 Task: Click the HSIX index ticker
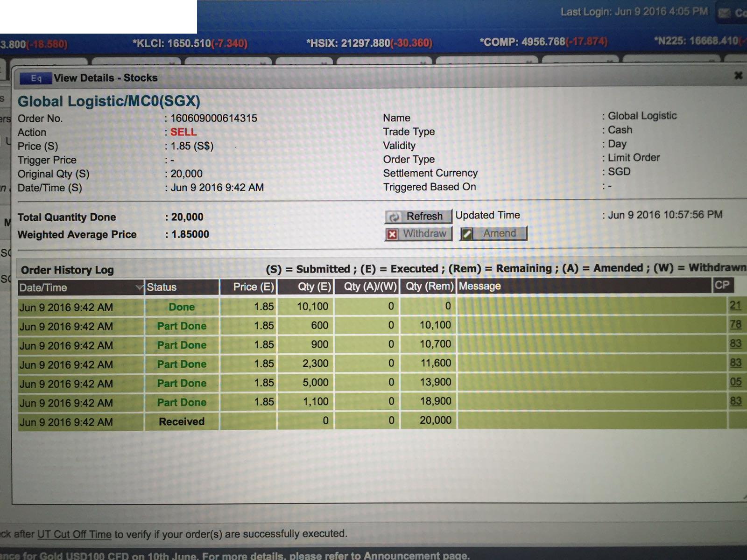369,43
